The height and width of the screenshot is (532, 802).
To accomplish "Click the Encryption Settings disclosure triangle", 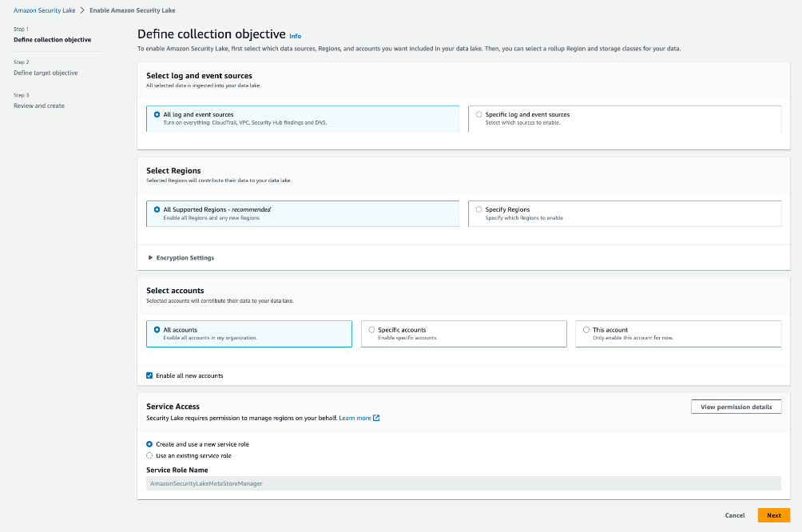I will pyautogui.click(x=149, y=257).
